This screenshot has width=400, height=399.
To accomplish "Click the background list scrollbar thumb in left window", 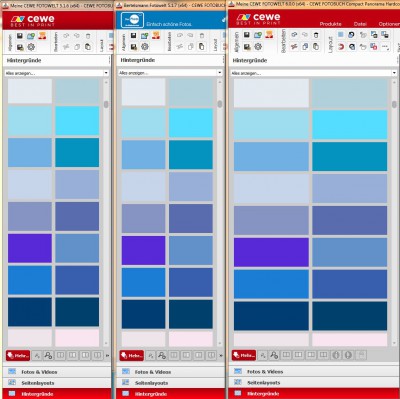I will point(106,104).
